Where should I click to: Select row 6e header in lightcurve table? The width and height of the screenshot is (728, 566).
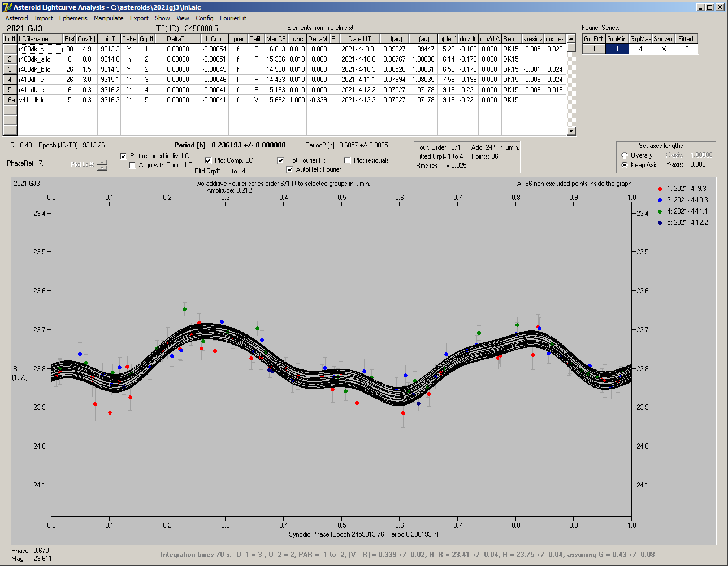[10, 100]
